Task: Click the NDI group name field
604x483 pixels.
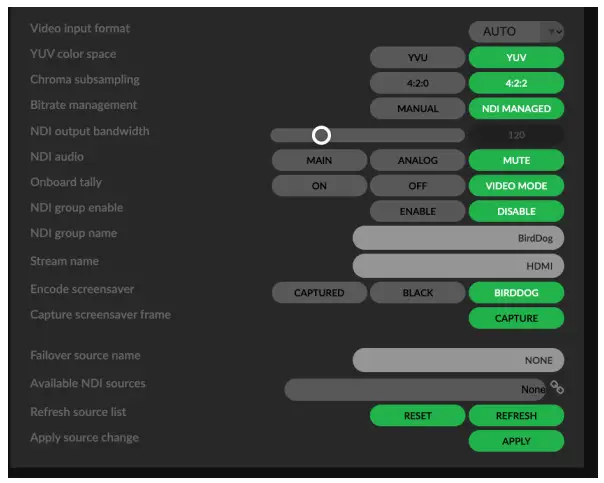Action: coord(458,239)
